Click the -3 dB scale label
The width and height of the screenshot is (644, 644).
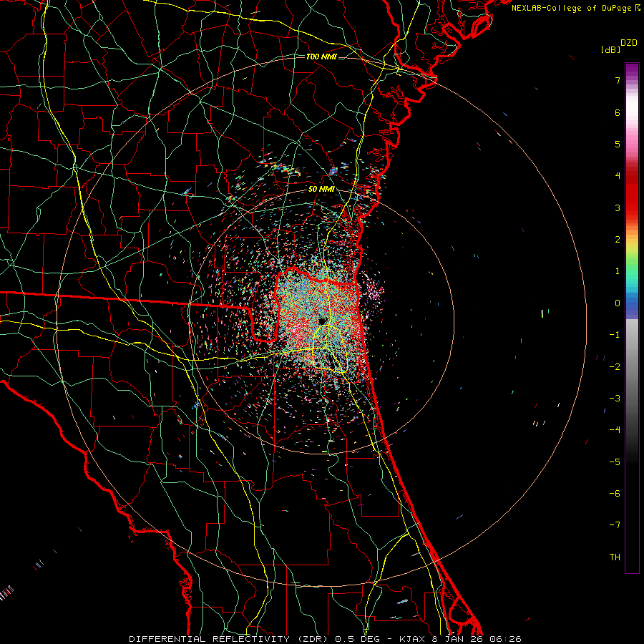[615, 399]
